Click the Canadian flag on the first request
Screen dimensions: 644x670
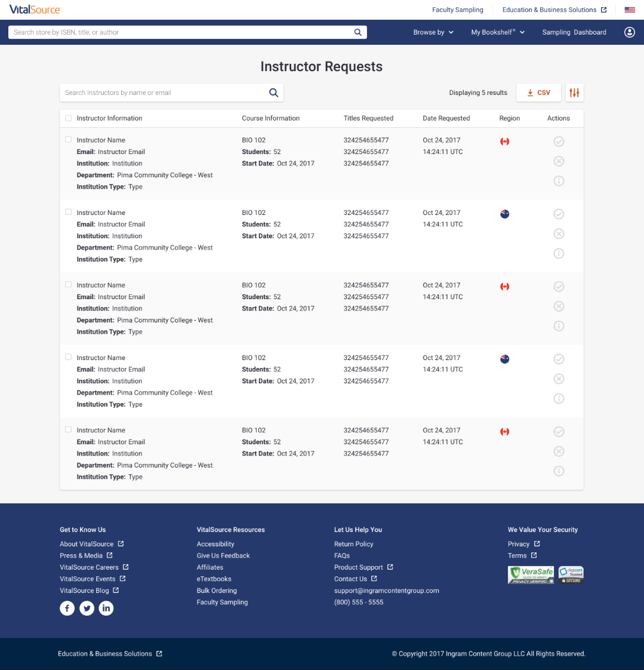pyautogui.click(x=504, y=142)
